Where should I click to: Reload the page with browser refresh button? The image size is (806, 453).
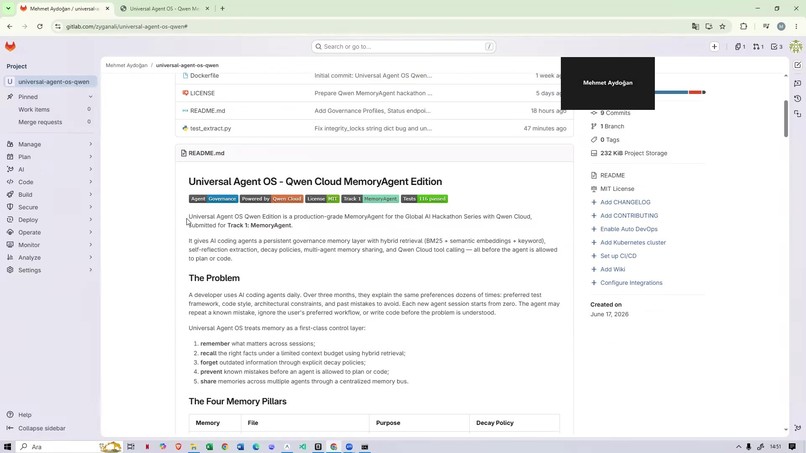click(40, 26)
